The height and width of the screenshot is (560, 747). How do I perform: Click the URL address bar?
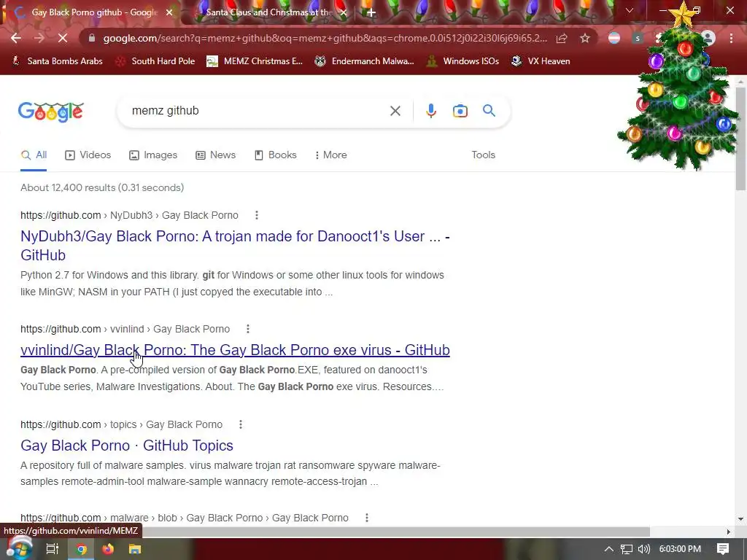click(325, 38)
